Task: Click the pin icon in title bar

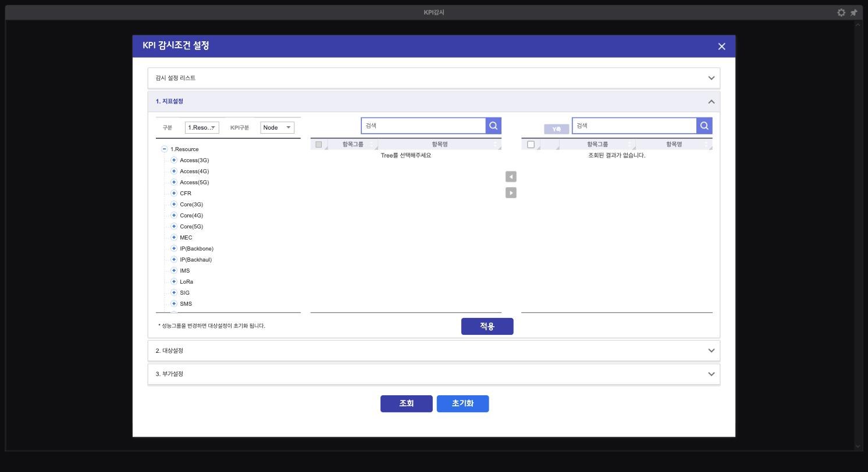Action: (x=854, y=12)
